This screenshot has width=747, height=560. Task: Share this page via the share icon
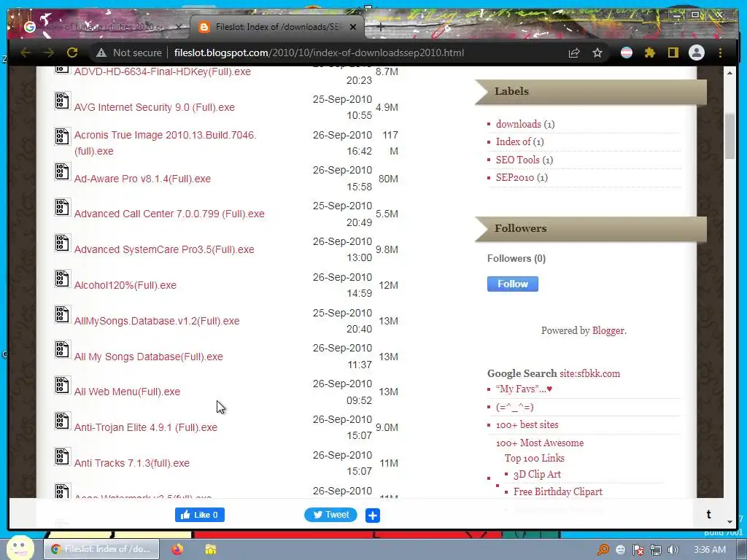tap(574, 52)
